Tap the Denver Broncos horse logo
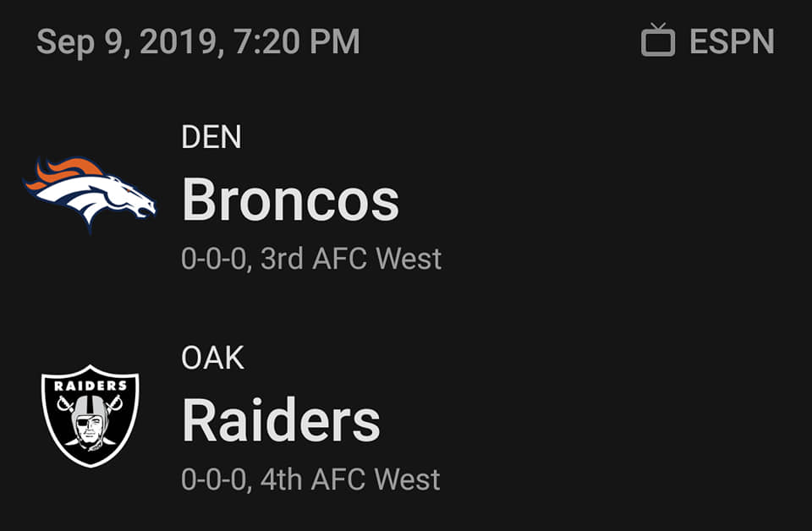812x531 pixels. coord(89,194)
